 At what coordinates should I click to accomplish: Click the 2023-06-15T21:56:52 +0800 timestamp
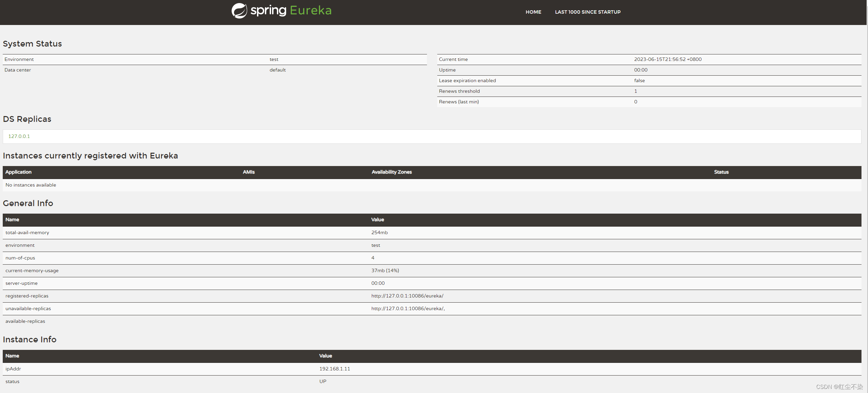[668, 59]
